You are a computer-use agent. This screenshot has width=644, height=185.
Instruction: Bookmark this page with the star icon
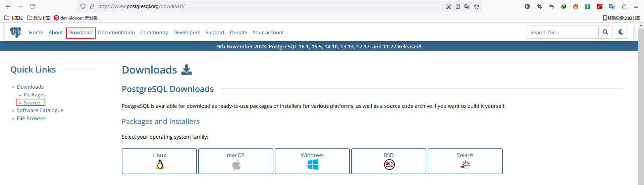click(477, 6)
